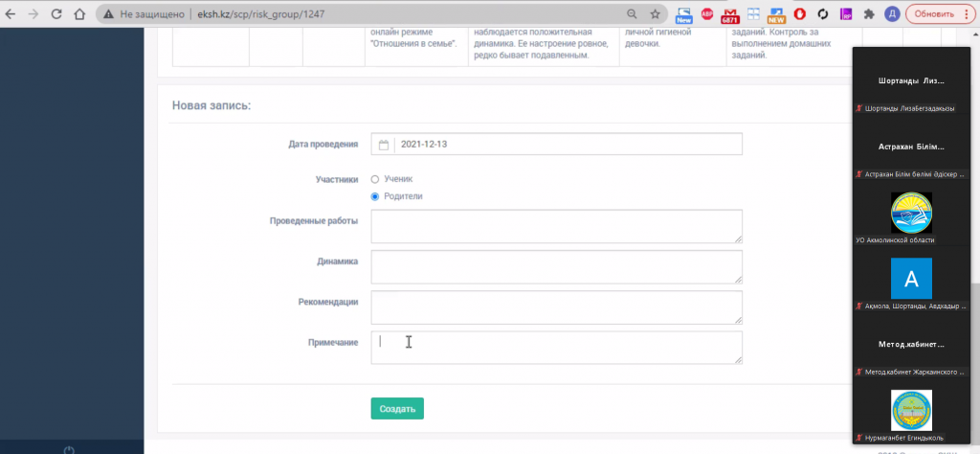Click muted mic icon beside Метод.кабинет Жаркаинского

859,372
